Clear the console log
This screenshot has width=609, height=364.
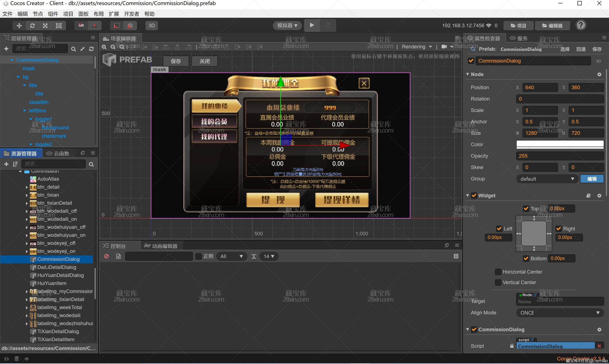(106, 256)
